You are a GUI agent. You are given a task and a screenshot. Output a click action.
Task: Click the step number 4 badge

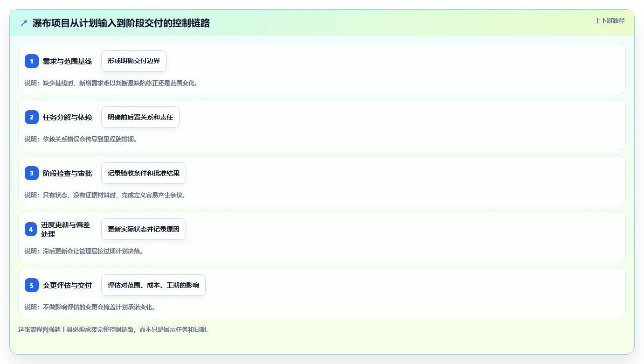(x=31, y=229)
